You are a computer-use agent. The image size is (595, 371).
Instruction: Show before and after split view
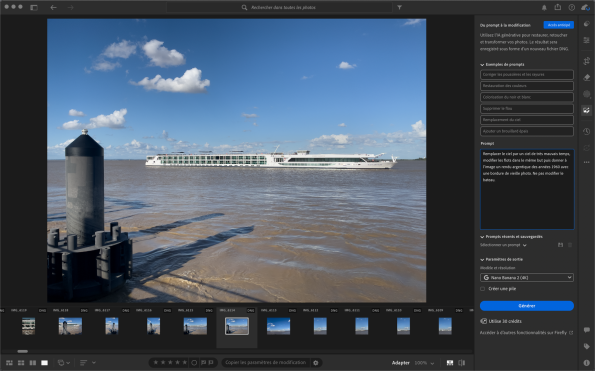[461, 363]
